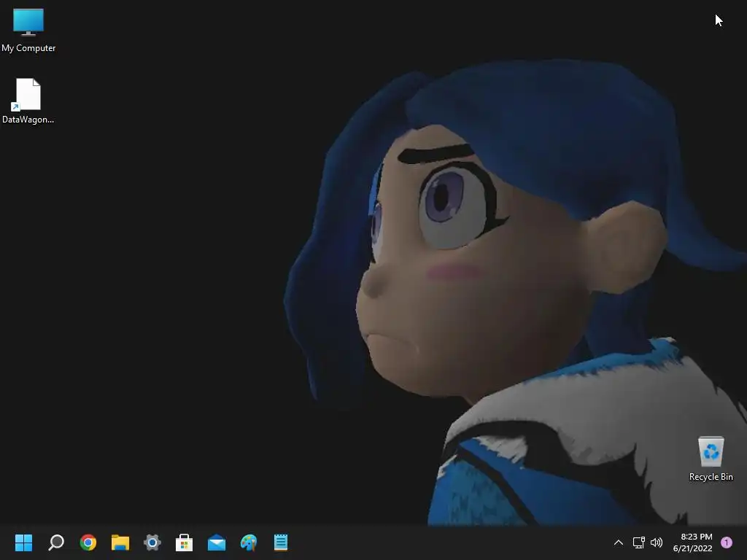Screen dimensions: 747x560
Task: Click the Recycle Bin label text
Action: (711, 477)
